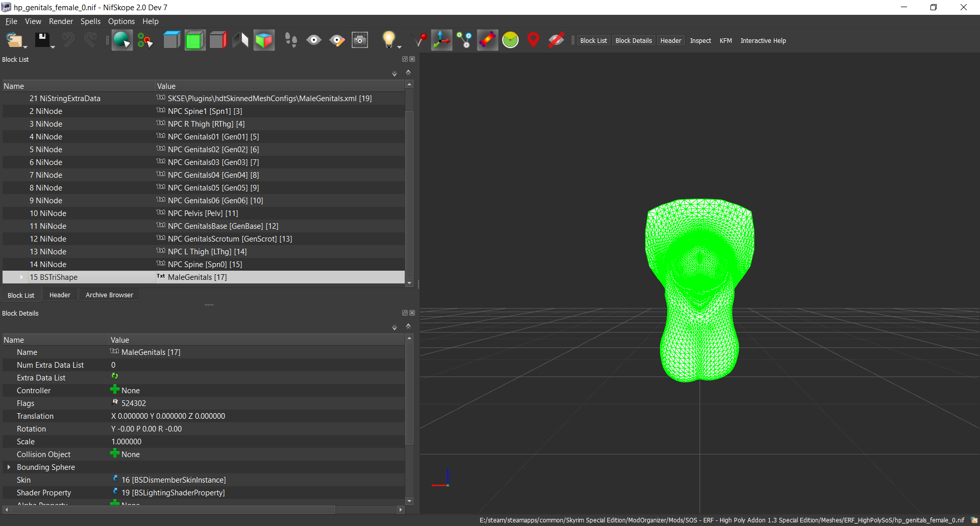980x526 pixels.
Task: Click the Interactive Help toolbar button
Action: 763,41
